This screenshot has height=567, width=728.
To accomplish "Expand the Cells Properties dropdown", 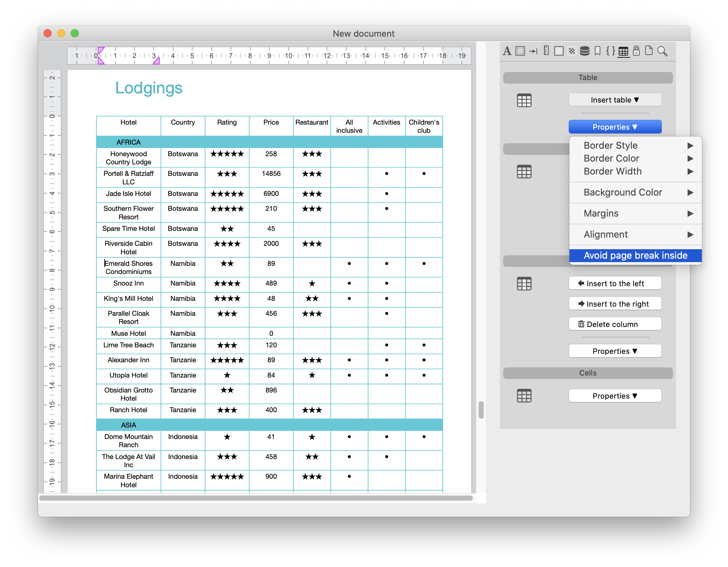I will [615, 396].
